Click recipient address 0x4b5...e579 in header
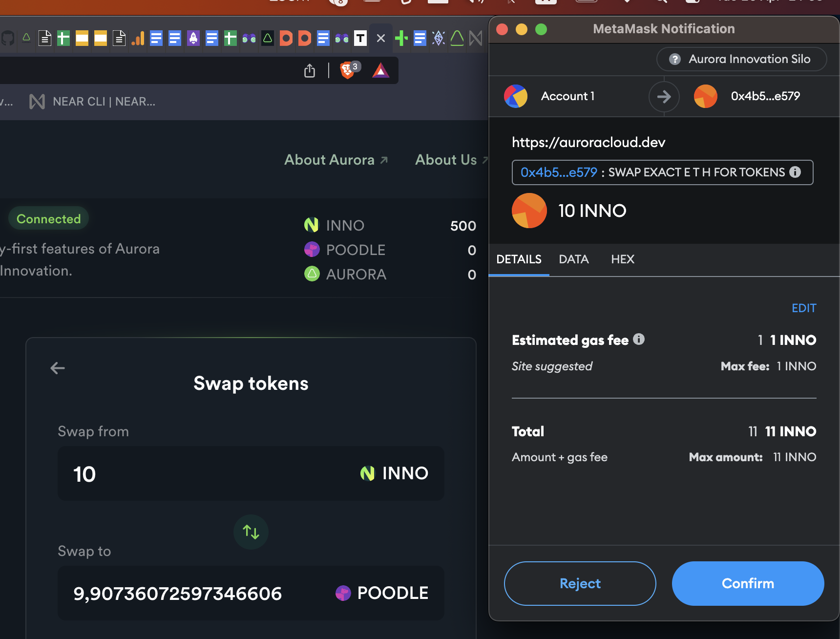Image resolution: width=840 pixels, height=639 pixels. pos(765,96)
